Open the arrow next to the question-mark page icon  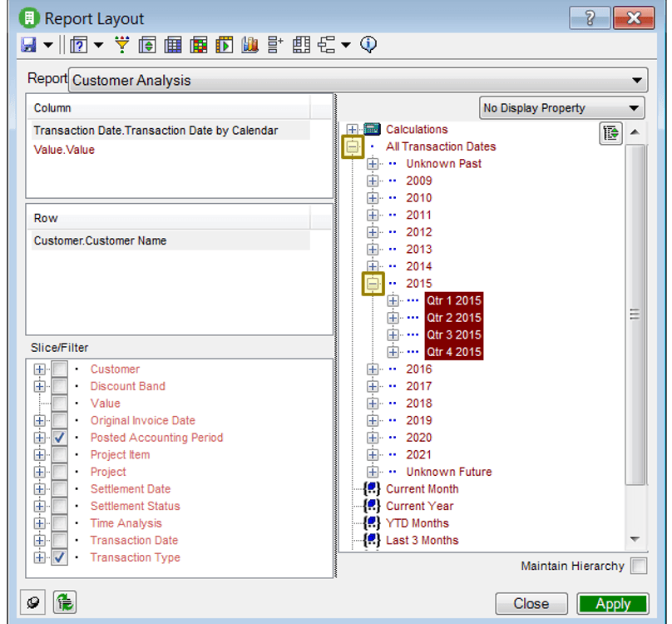click(x=99, y=45)
